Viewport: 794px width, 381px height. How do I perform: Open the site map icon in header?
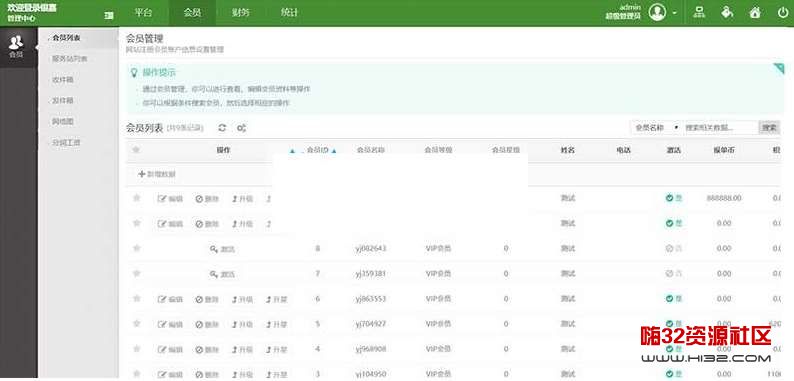[x=700, y=13]
